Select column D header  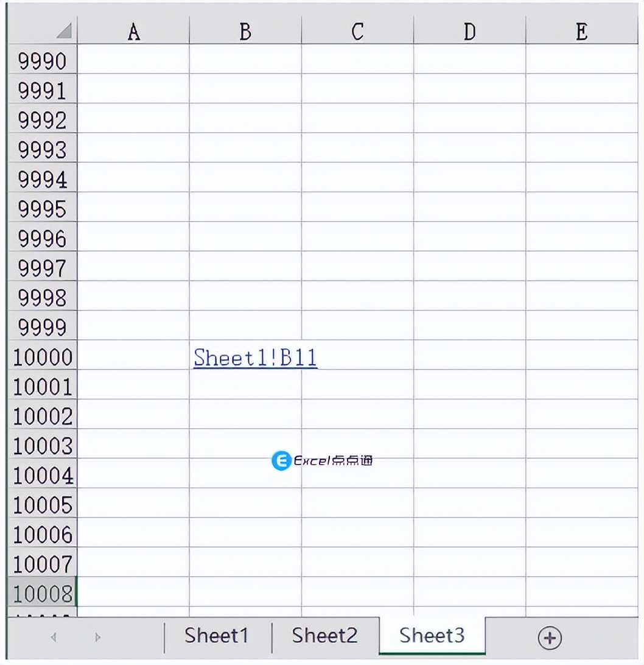(469, 31)
